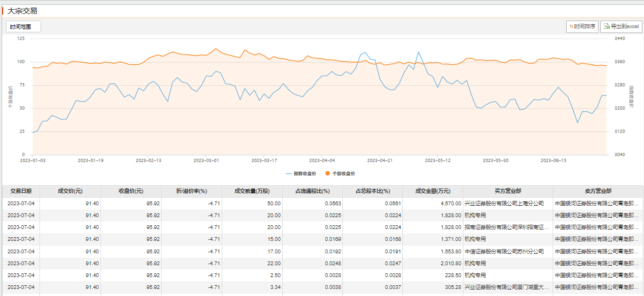Viewport: 644px width, 296px height.
Task: Click 机构专用 in the 2,010.80 row
Action: 475,263
